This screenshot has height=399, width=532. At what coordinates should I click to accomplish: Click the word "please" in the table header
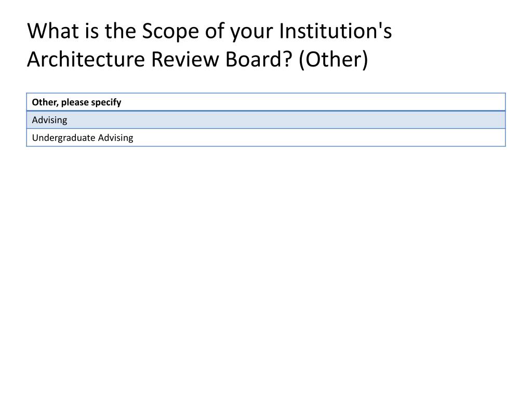click(75, 102)
